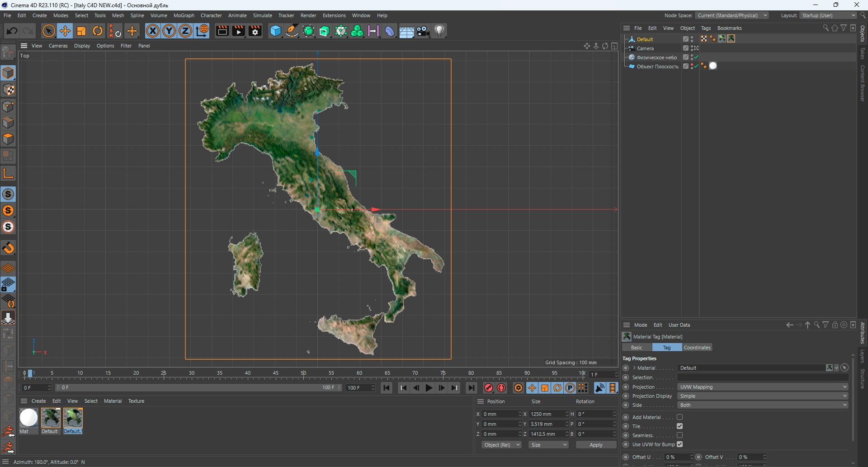868x467 pixels.
Task: Activate the Scale tool
Action: click(x=81, y=31)
